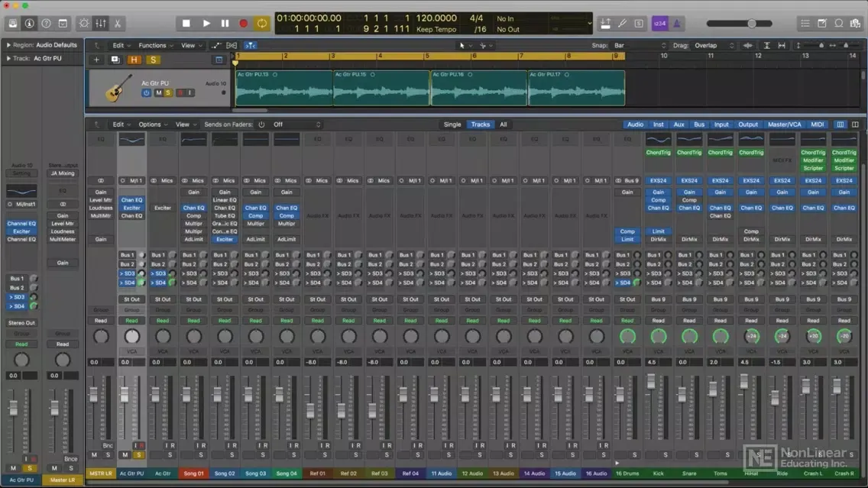Toggle the Solo S icon in control bar
This screenshot has height=488, width=868.
click(639, 23)
